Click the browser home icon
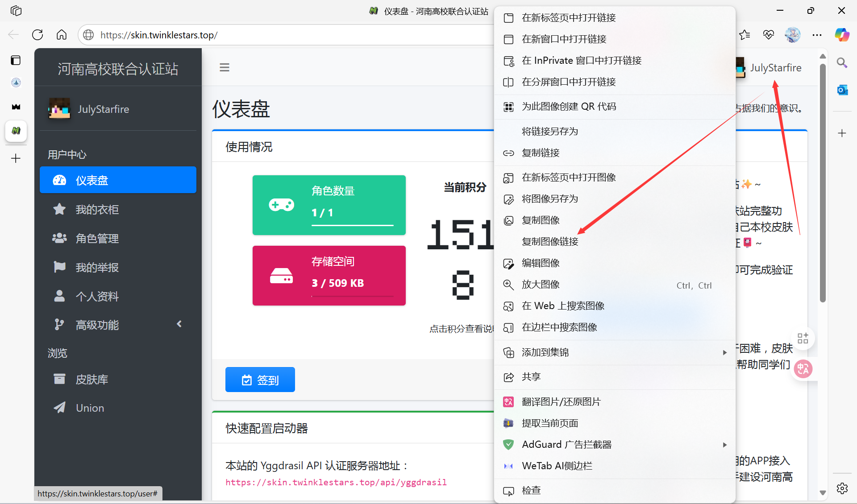 [x=62, y=34]
